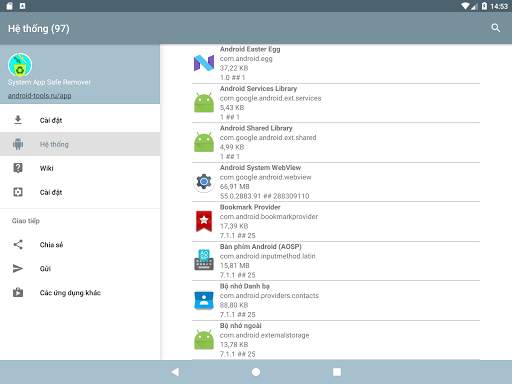This screenshot has height=384, width=512.
Task: Select the Android System WebView app name
Action: pyautogui.click(x=260, y=167)
